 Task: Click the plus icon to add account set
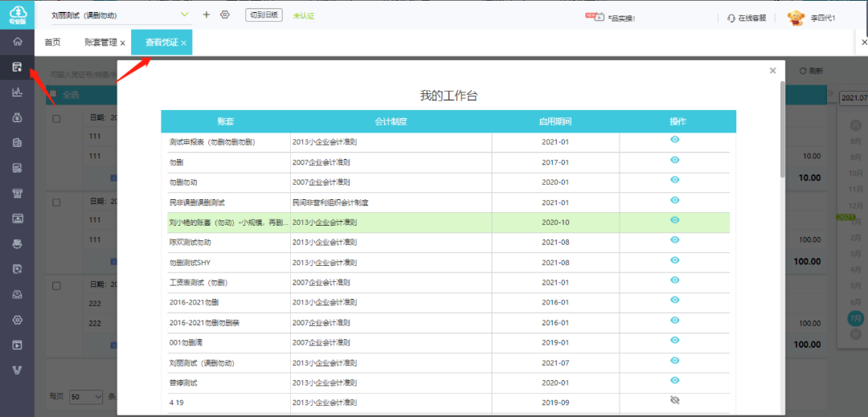coord(207,15)
